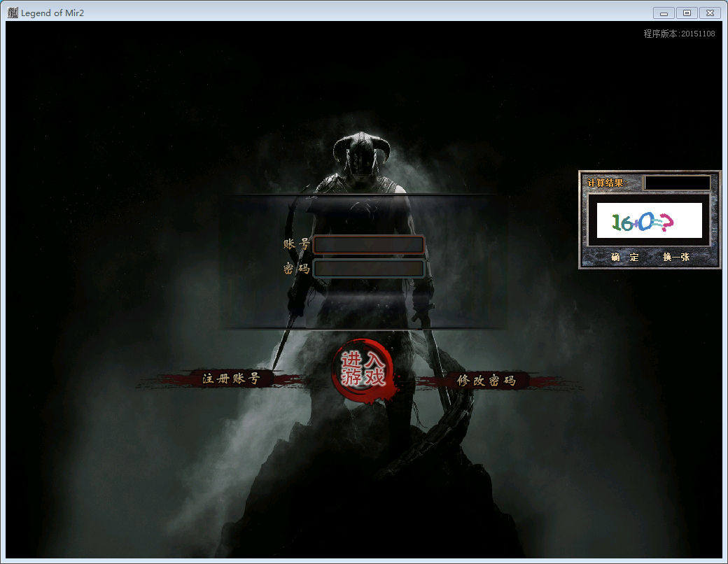Select the 修改密码 change password button
728x564 pixels.
(486, 381)
